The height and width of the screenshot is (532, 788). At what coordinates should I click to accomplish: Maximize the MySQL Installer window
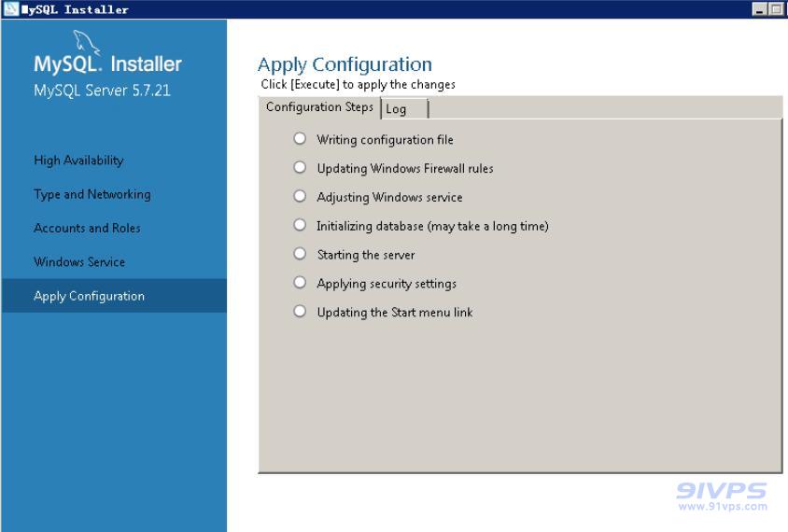pos(776,9)
